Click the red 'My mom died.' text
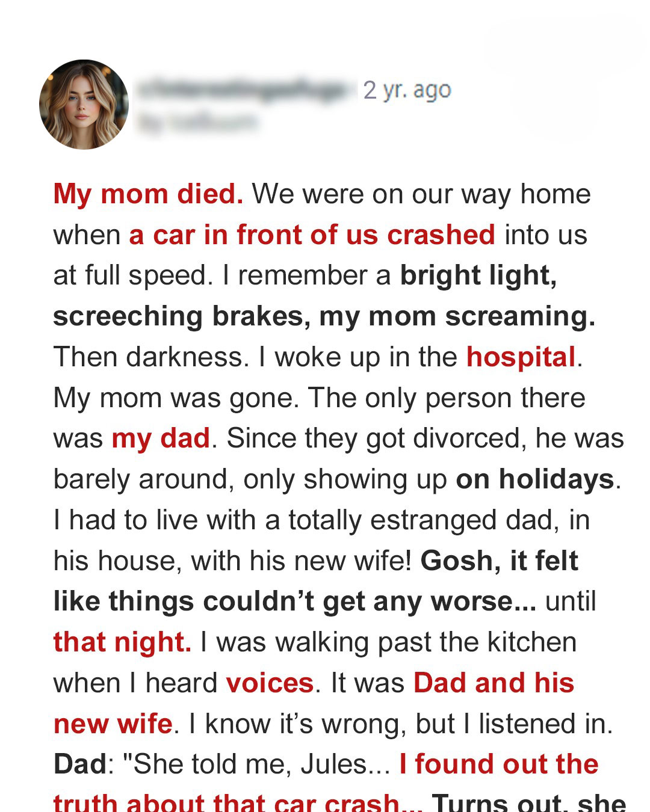650x812 pixels. click(x=148, y=194)
